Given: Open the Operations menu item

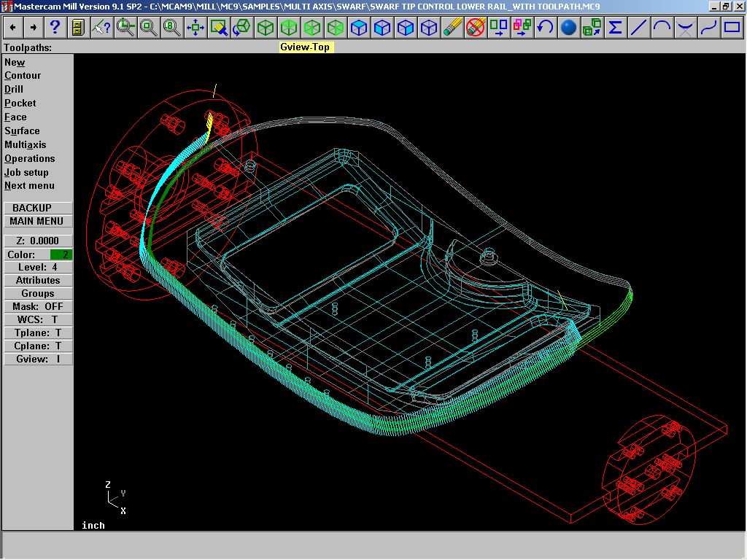Looking at the screenshot, I should pyautogui.click(x=29, y=158).
